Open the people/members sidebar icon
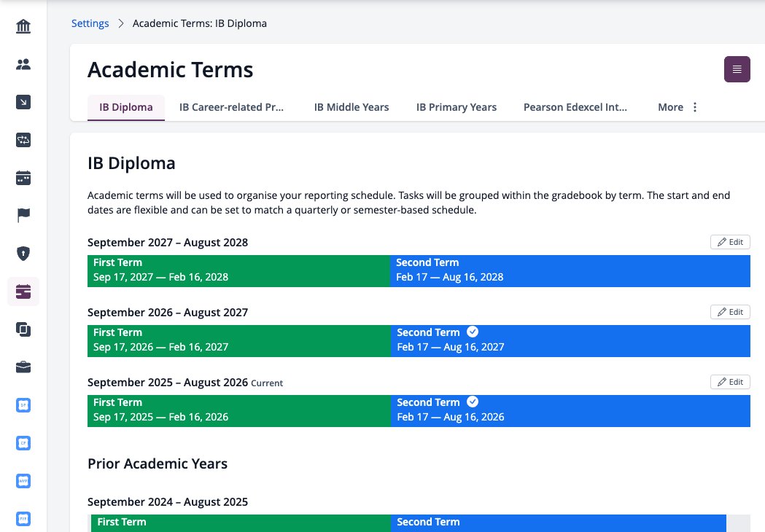This screenshot has height=532, width=765. (23, 64)
